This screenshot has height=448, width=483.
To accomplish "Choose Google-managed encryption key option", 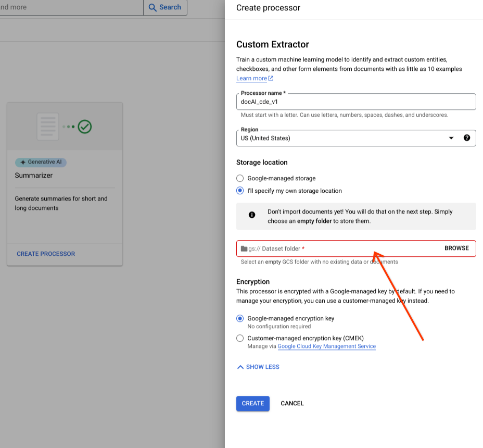I will click(x=240, y=318).
